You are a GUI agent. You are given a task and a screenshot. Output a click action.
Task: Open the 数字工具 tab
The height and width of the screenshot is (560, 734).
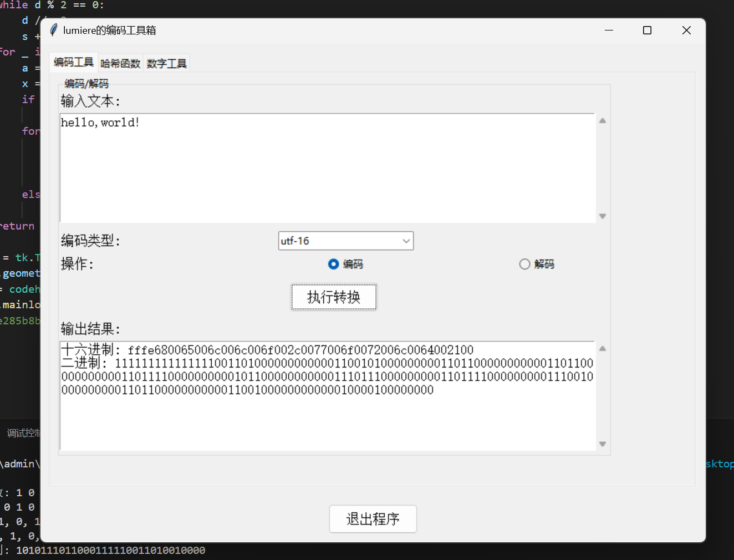[x=167, y=63]
